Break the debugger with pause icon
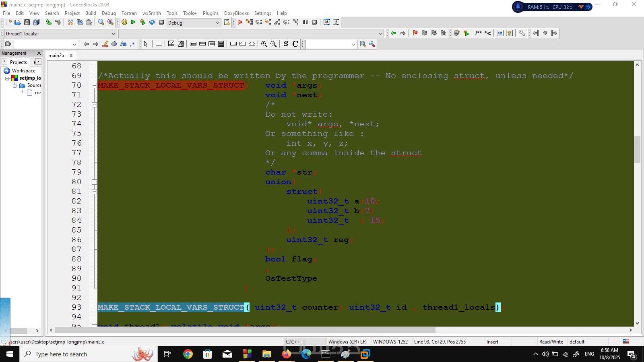 (305, 23)
